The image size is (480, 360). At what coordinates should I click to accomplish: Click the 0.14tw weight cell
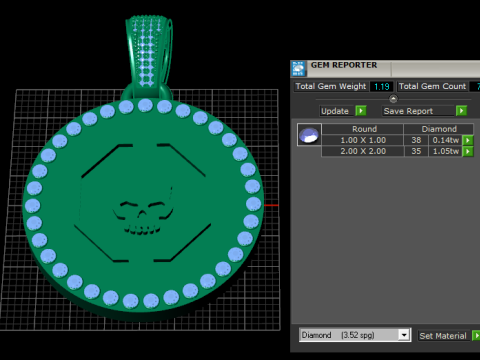(x=446, y=140)
